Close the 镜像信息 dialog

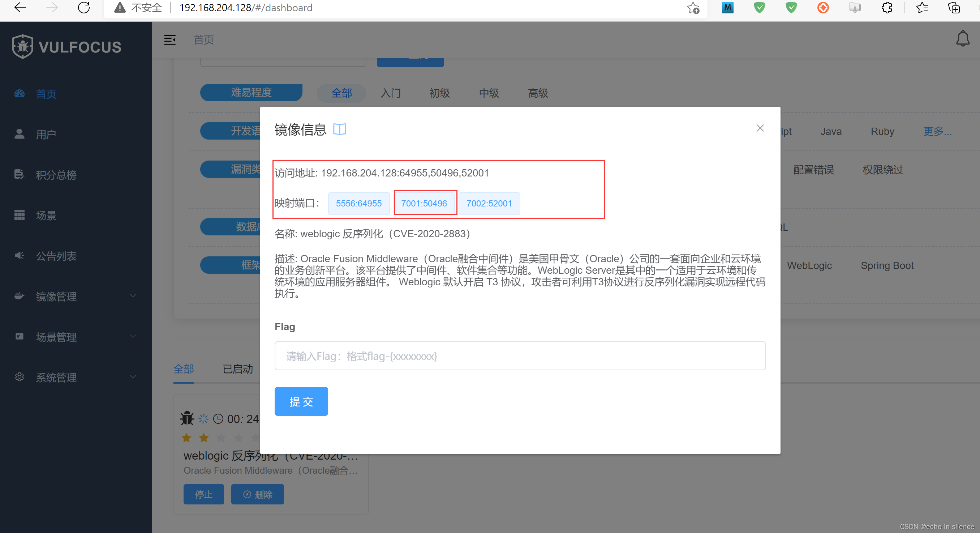pos(760,128)
